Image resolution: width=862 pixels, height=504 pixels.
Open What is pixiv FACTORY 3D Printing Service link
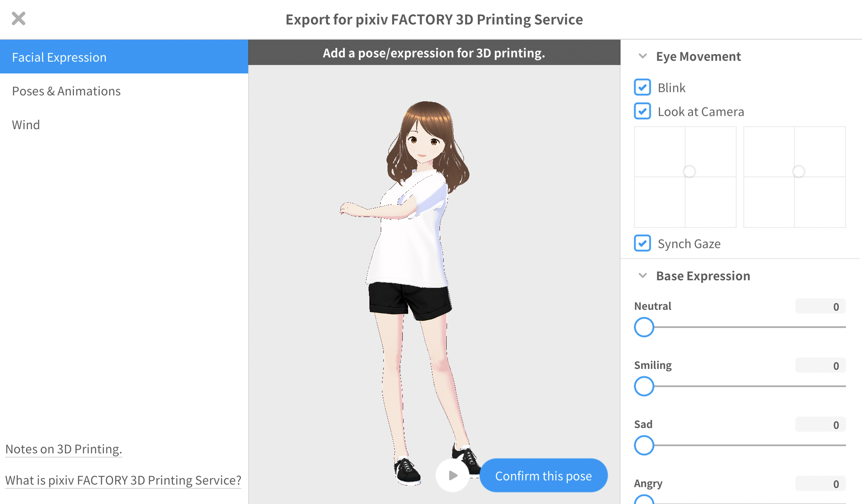click(123, 480)
